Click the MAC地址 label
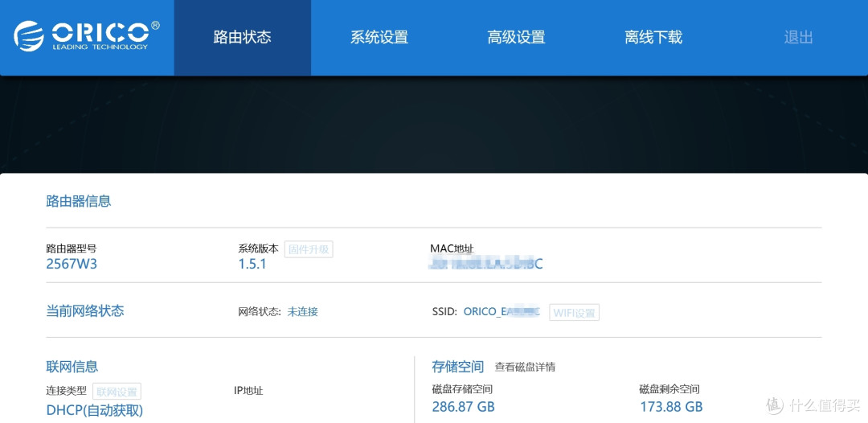This screenshot has width=868, height=423. click(x=452, y=248)
